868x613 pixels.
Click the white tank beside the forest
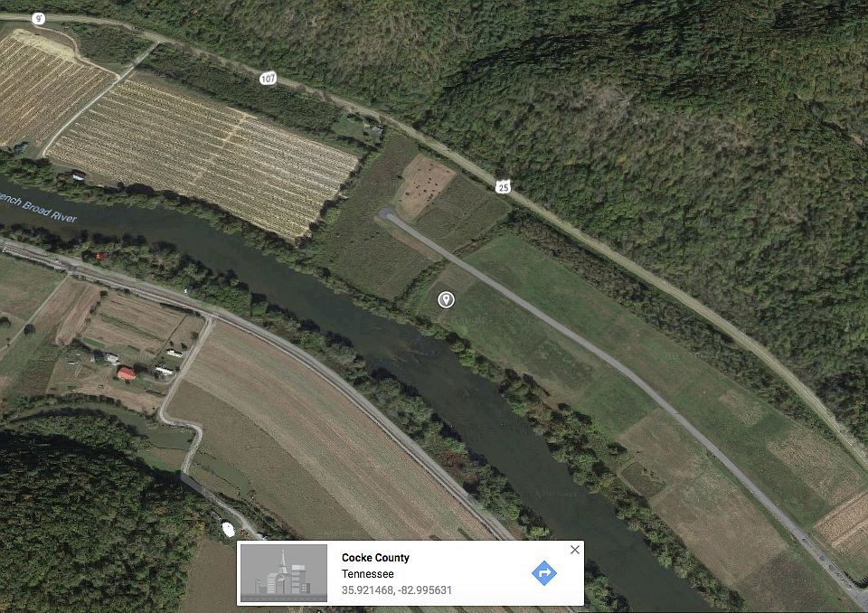[x=228, y=529]
